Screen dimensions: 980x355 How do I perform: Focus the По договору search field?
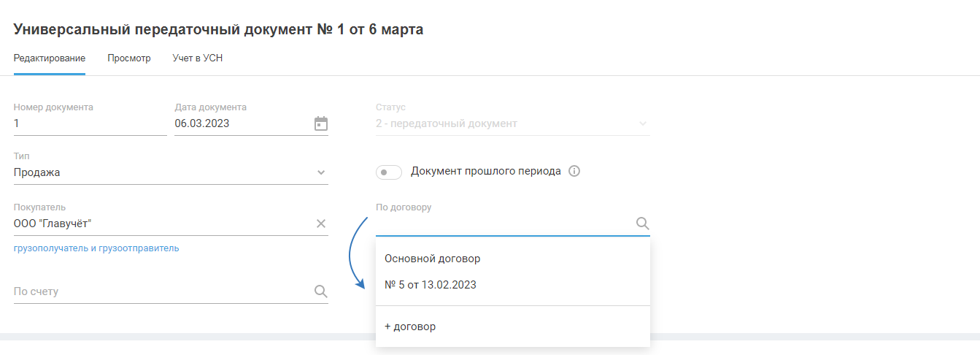pos(503,224)
